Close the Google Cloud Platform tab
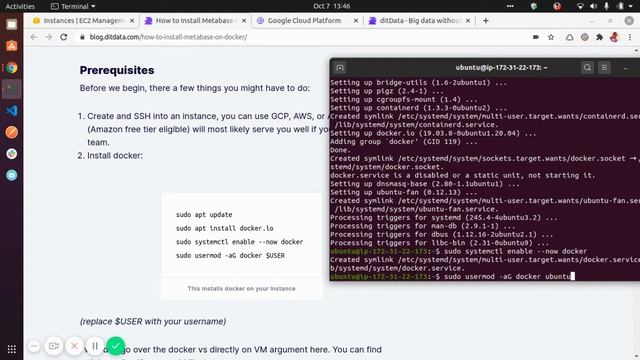Viewport: 640px width, 360px height. point(356,20)
